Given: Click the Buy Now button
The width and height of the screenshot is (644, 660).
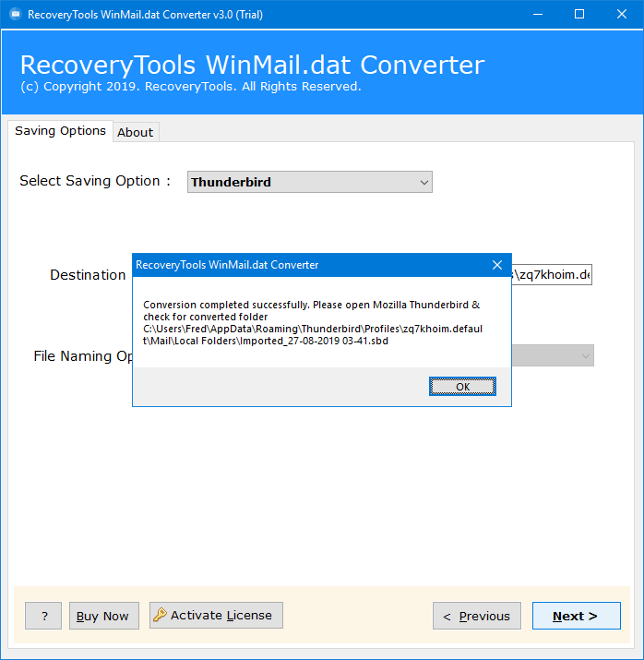Looking at the screenshot, I should [104, 616].
